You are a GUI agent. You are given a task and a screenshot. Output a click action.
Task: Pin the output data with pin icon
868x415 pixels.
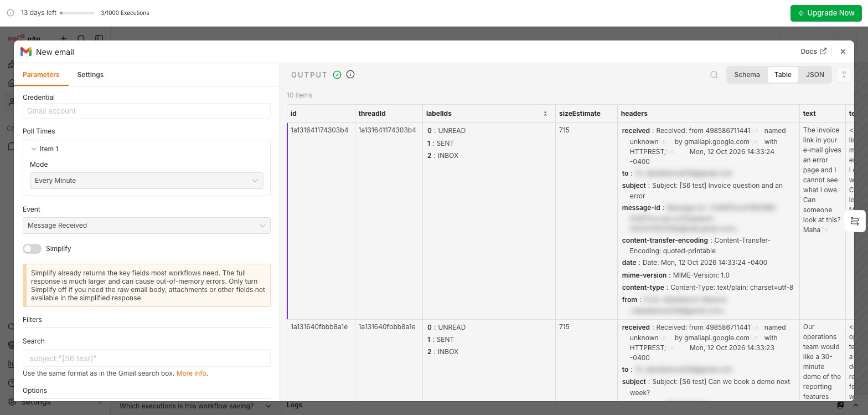pyautogui.click(x=844, y=75)
